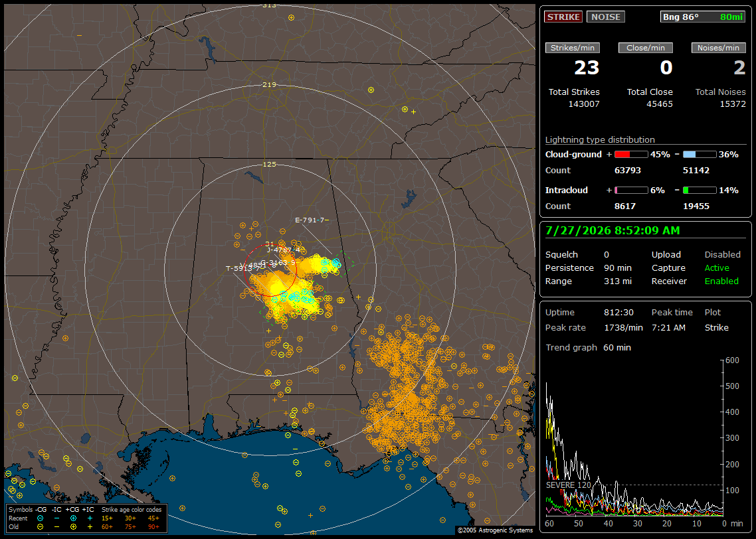Click the SEVERE 120 threshold line label
This screenshot has width=756, height=539.
568,485
